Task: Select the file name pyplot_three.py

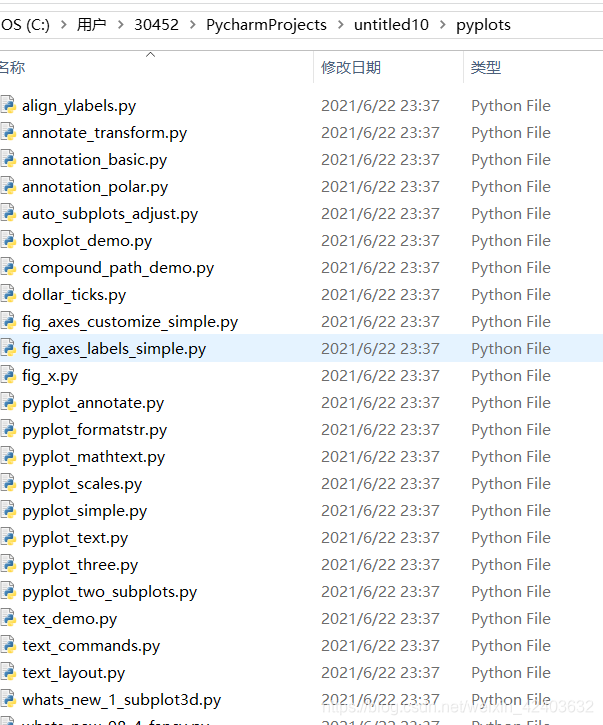Action: click(x=80, y=565)
